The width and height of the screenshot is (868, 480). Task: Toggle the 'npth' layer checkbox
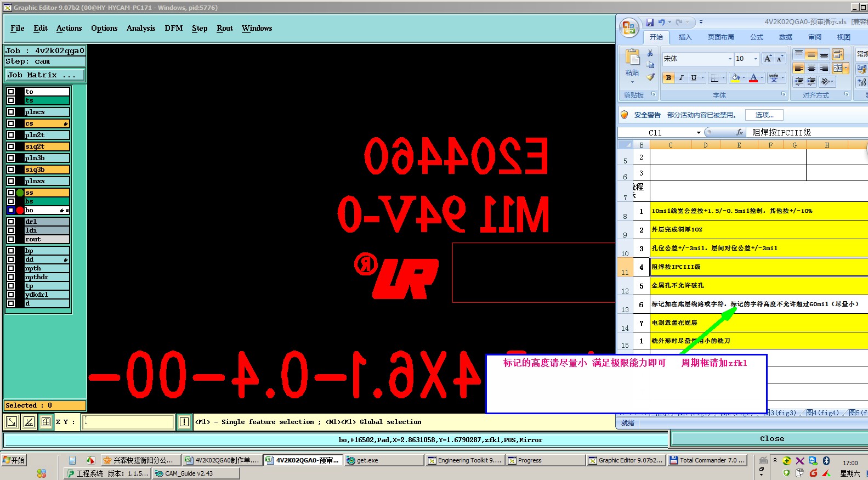11,268
